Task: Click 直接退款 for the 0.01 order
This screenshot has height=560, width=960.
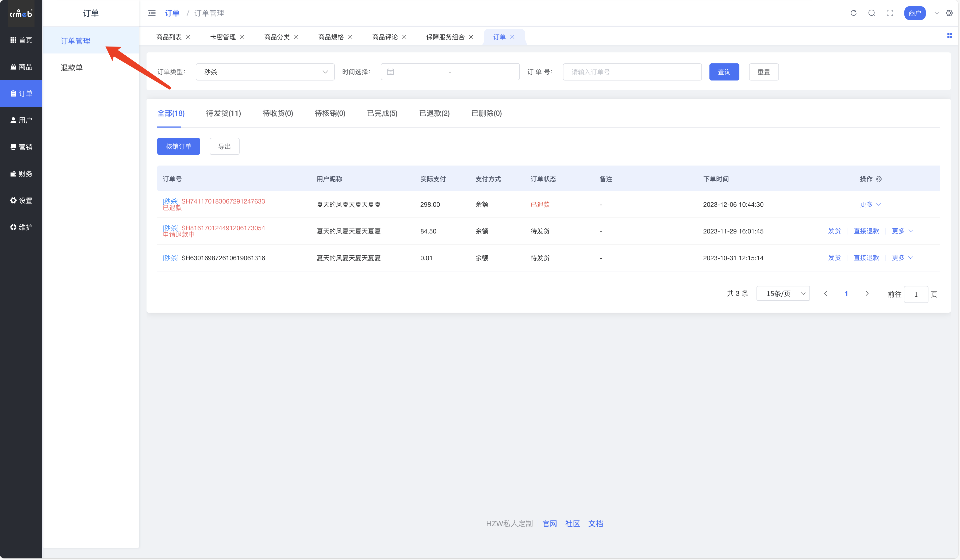Action: pos(866,258)
